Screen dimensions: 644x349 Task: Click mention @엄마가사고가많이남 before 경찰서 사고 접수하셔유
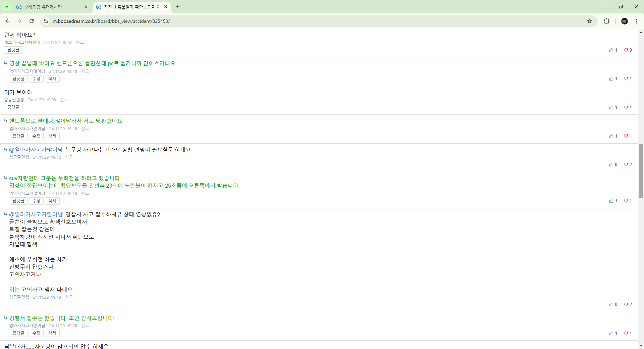36,214
